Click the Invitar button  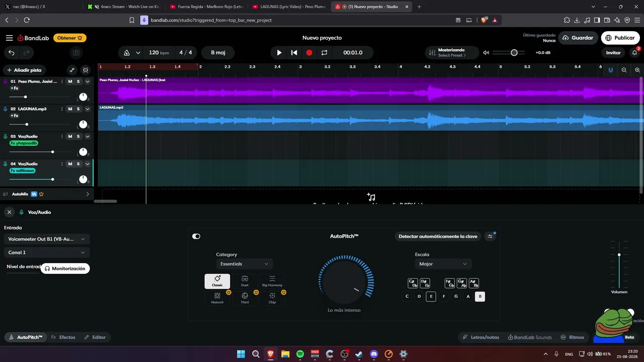coord(613,52)
